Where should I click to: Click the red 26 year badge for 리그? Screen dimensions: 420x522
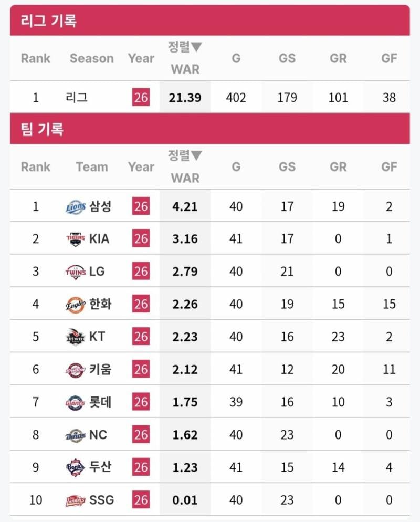[x=141, y=97]
